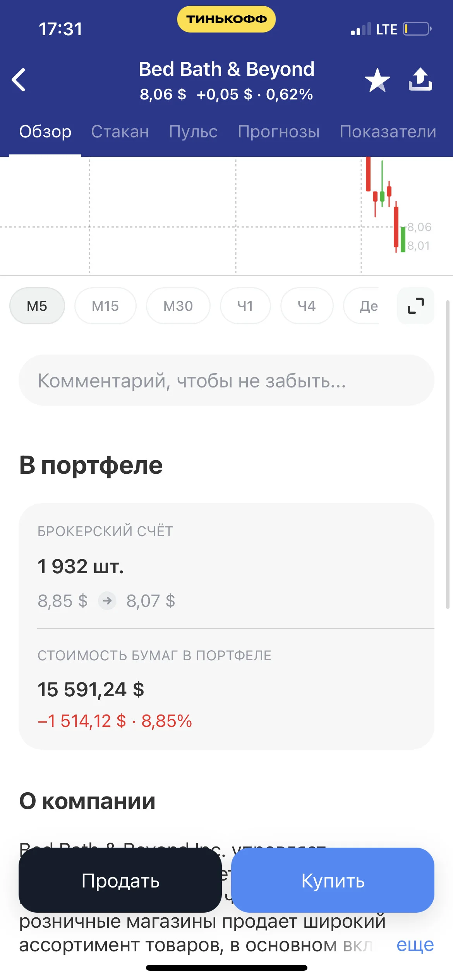The height and width of the screenshot is (980, 453).
Task: Switch to the Пульс tab
Action: point(193,132)
